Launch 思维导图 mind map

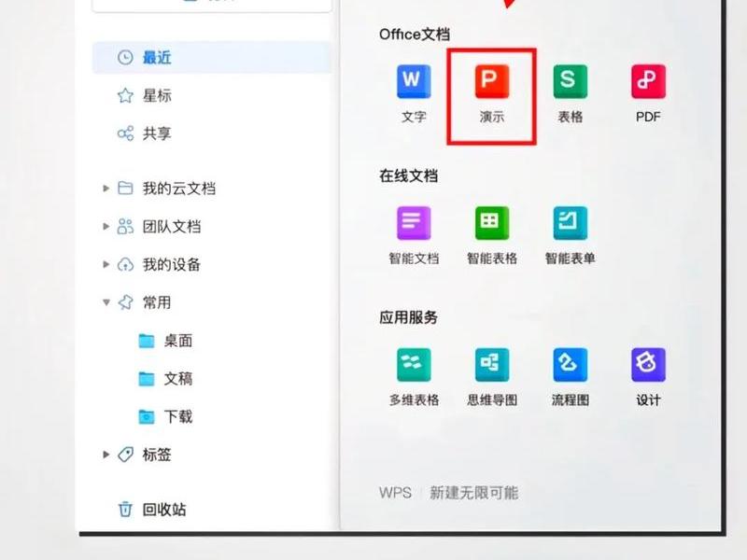click(x=492, y=365)
